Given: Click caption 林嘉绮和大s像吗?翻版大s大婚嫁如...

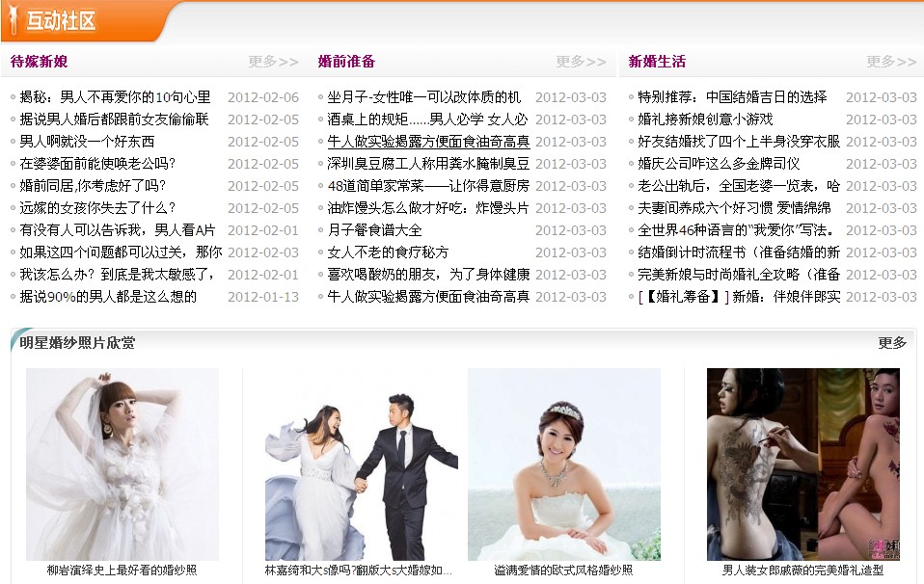Looking at the screenshot, I should (358, 570).
